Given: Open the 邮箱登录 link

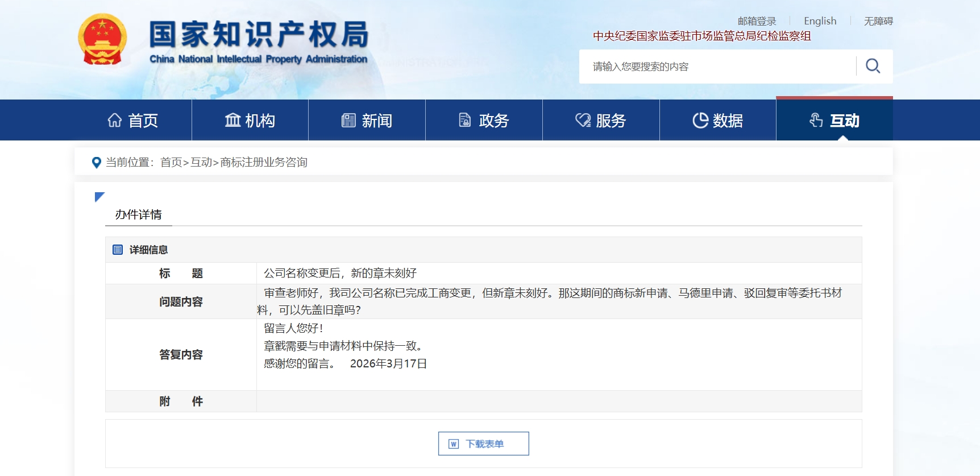Looking at the screenshot, I should click(757, 21).
